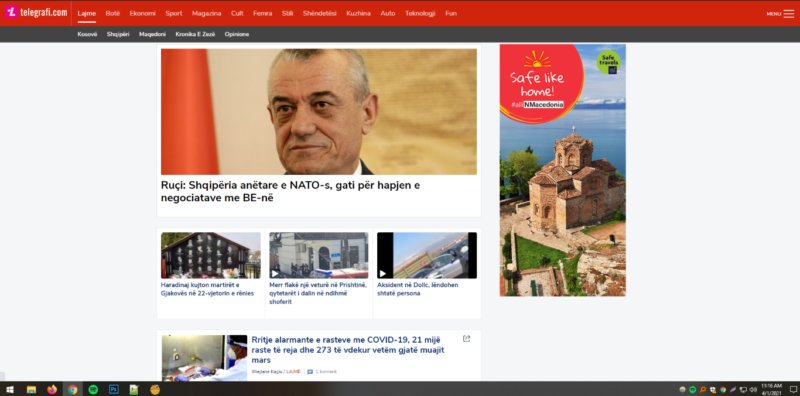Open the Fun section

[x=451, y=13]
